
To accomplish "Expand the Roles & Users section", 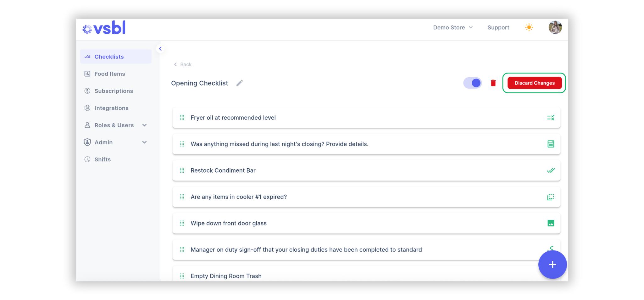I will pos(144,125).
